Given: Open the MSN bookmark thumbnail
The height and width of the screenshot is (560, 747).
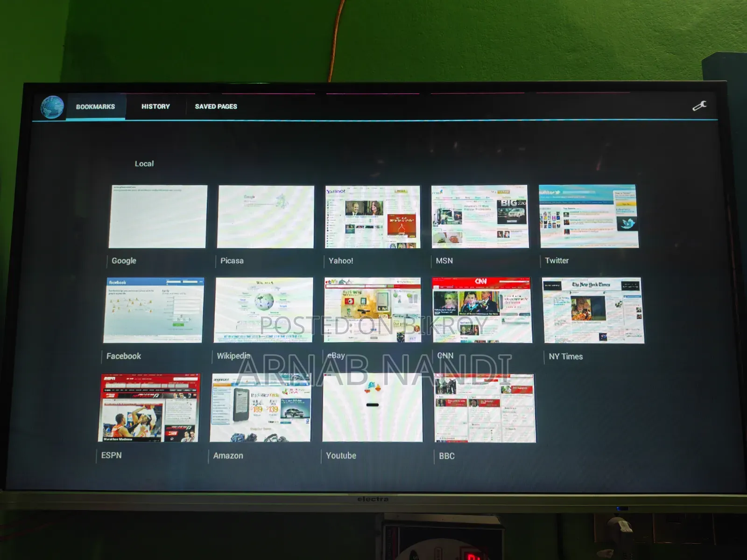Looking at the screenshot, I should pos(480,217).
